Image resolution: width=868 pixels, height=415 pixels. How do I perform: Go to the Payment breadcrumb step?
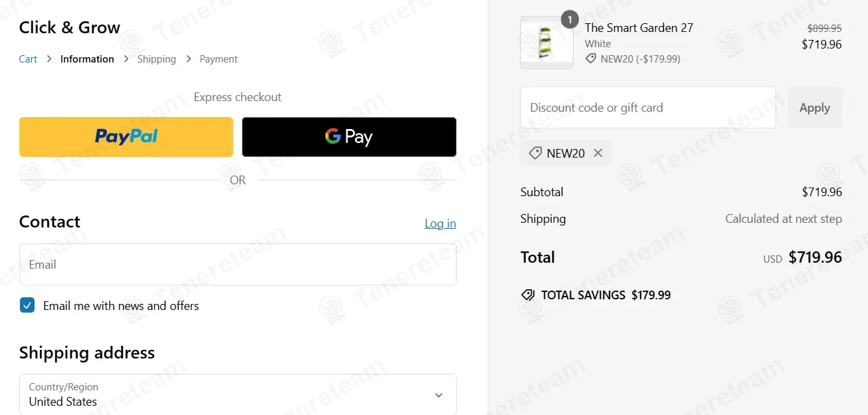pos(219,59)
